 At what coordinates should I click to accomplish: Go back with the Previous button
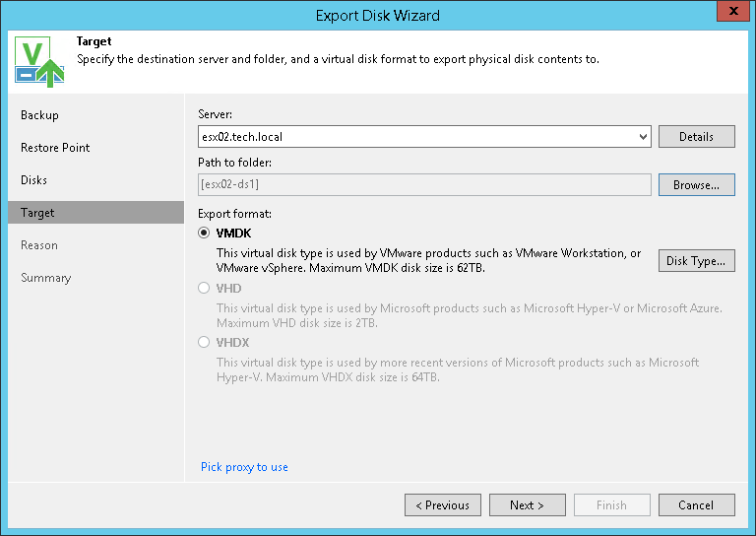pyautogui.click(x=443, y=505)
